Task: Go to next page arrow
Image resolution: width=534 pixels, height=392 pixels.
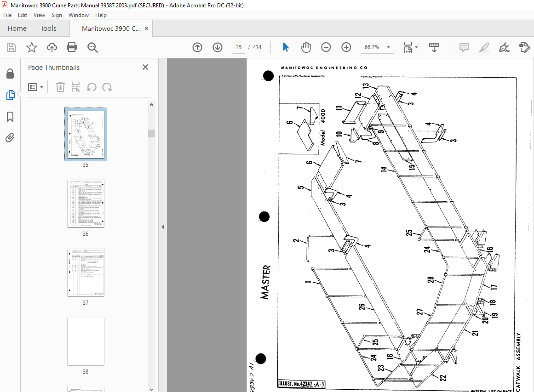Action: pos(218,47)
